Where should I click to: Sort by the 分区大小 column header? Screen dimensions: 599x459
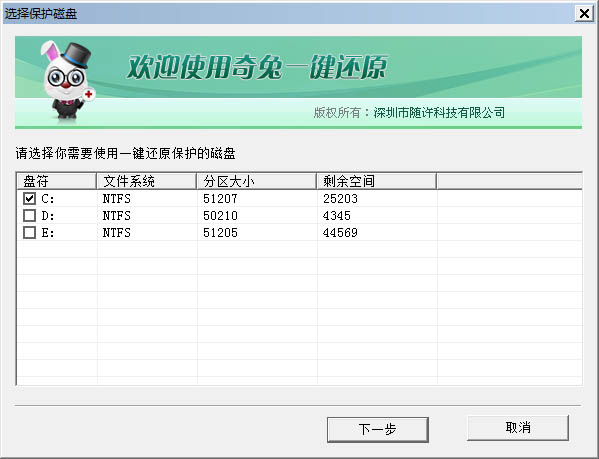256,181
